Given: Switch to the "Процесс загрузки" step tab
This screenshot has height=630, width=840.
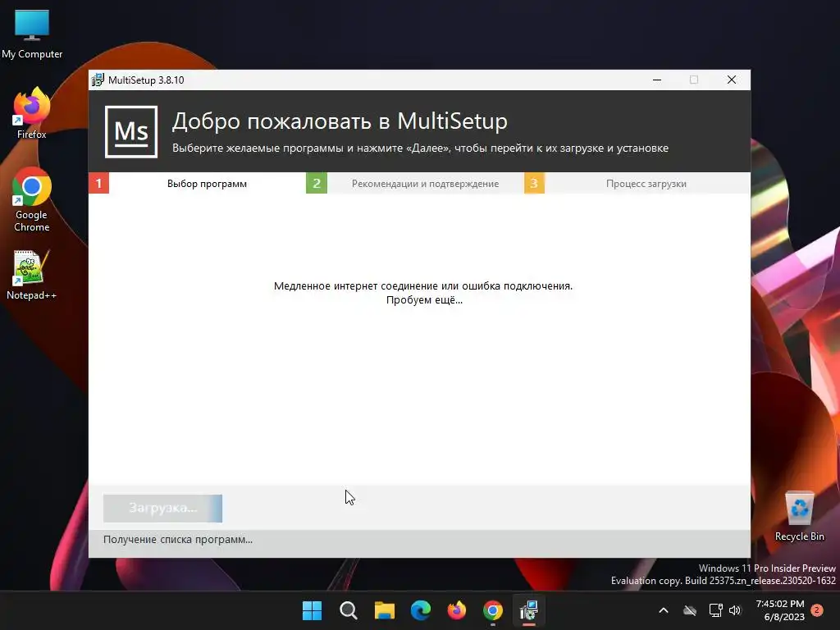Looking at the screenshot, I should (646, 183).
